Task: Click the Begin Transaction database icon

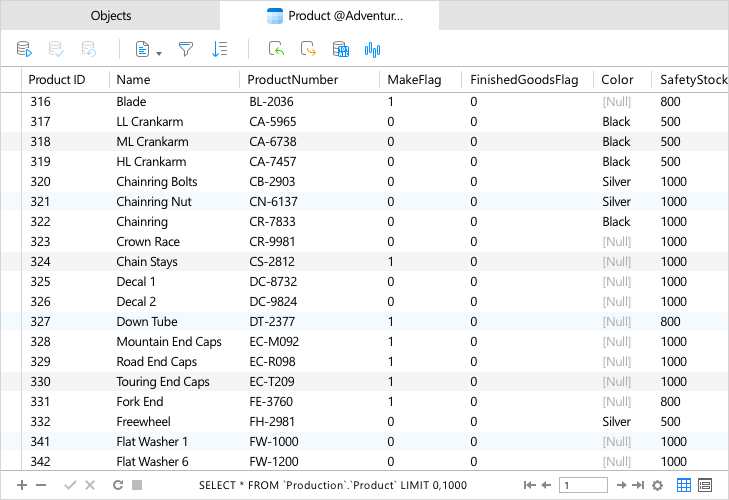Action: pyautogui.click(x=24, y=49)
